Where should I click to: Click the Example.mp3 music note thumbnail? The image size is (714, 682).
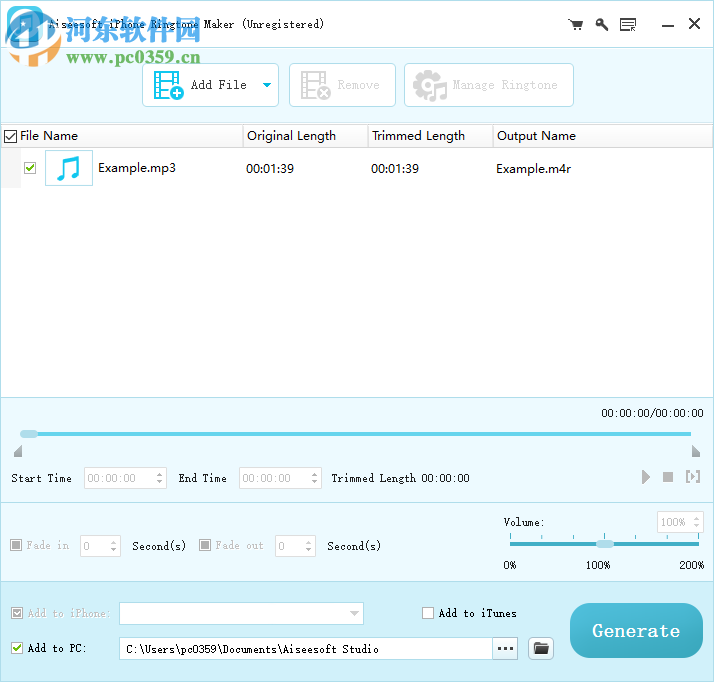(69, 168)
